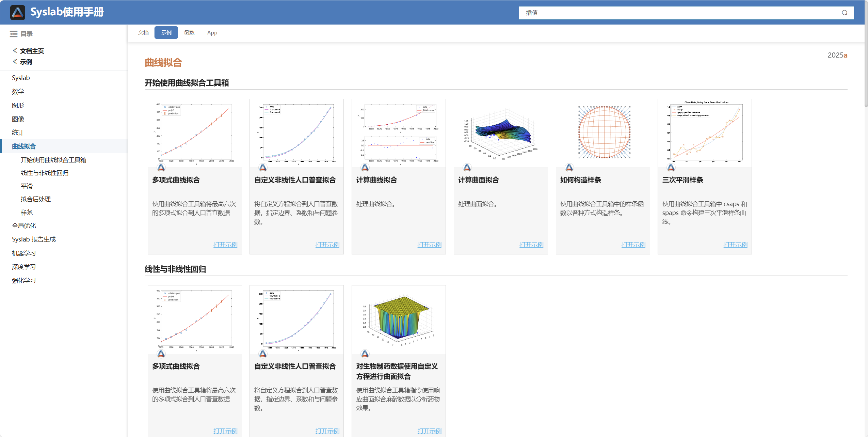Select 图像 in the sidebar
Image resolution: width=868 pixels, height=437 pixels.
pos(18,119)
